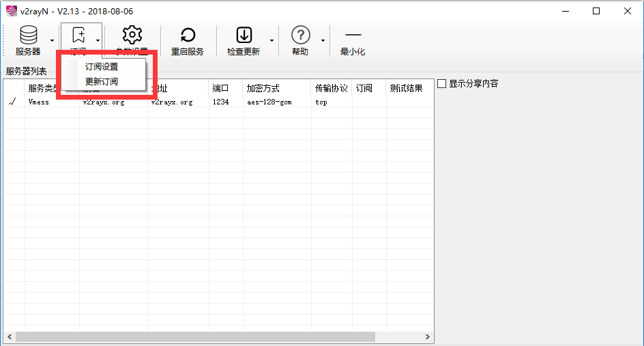Click the v2rayN logo in title bar
This screenshot has width=644, height=346.
coord(11,11)
